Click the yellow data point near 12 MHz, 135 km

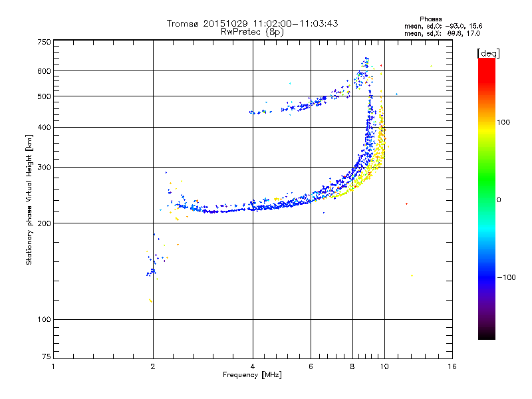pyautogui.click(x=412, y=276)
